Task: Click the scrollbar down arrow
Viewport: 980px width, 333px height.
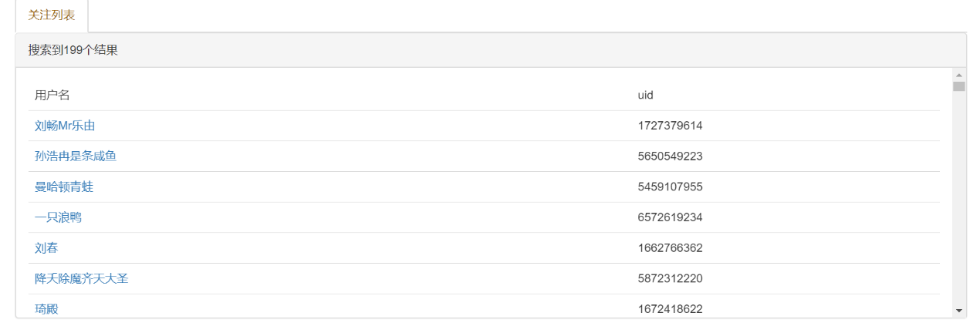Action: click(959, 310)
